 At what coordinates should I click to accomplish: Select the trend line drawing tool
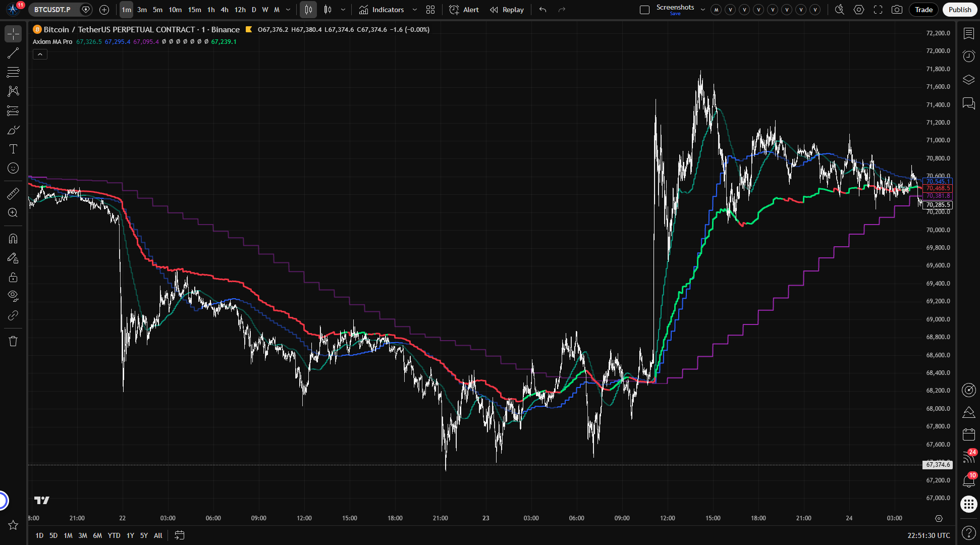tap(13, 53)
